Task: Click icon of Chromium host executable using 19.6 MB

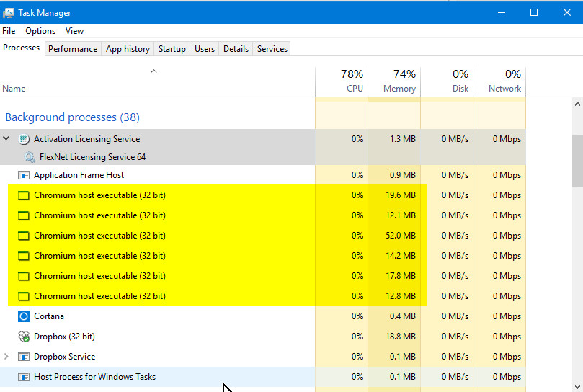Action: tap(24, 195)
